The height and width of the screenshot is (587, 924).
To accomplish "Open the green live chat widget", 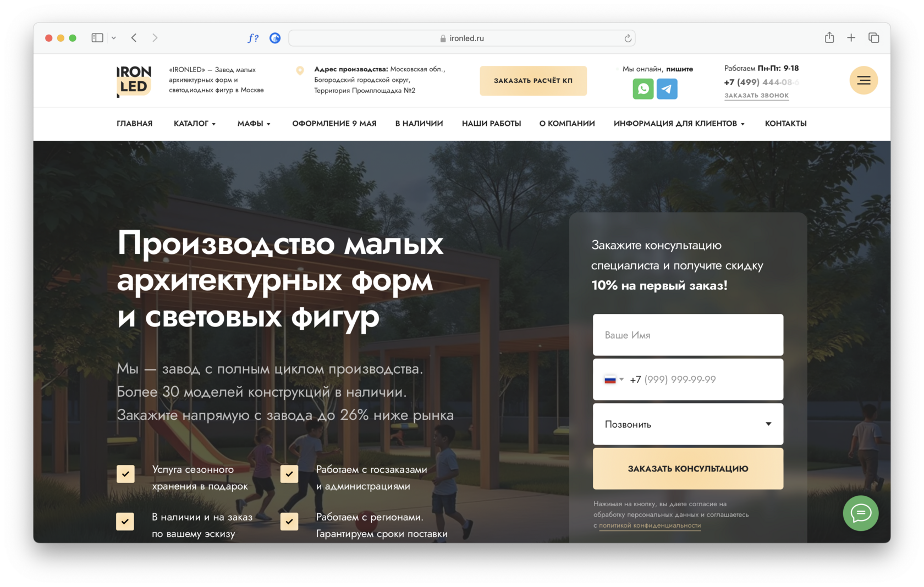I will coord(861,513).
